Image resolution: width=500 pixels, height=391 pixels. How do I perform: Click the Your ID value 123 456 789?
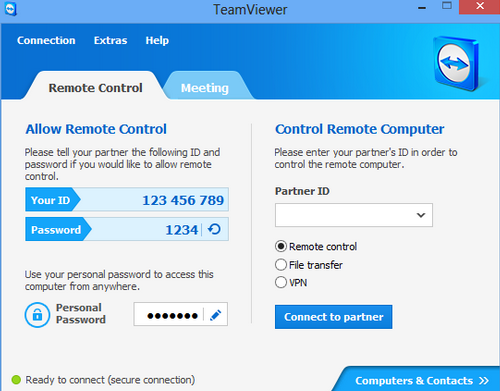point(183,200)
